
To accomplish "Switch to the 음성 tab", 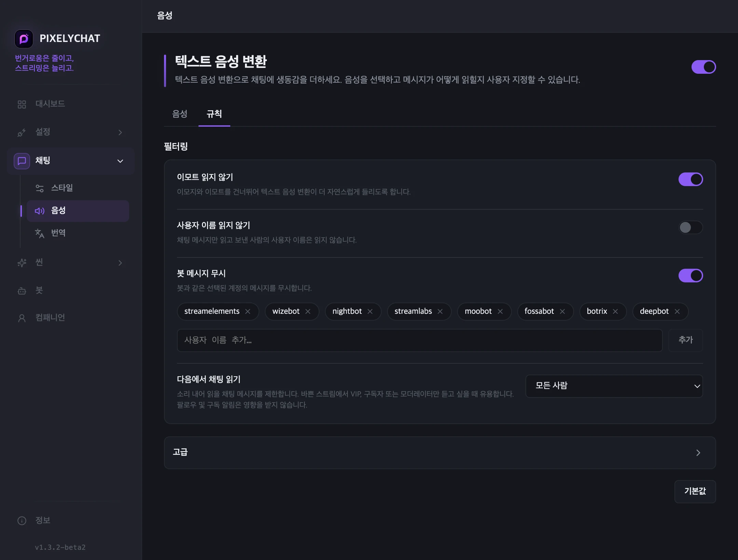I will coord(180,114).
